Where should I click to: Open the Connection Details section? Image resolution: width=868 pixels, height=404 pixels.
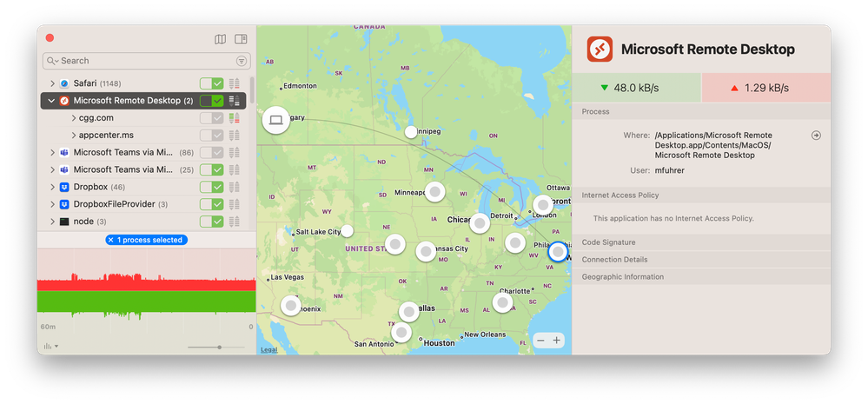701,260
